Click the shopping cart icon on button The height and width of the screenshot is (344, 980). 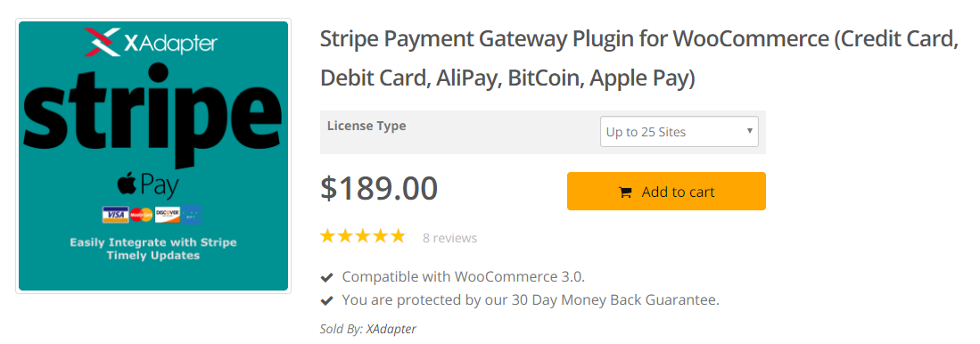pos(625,192)
